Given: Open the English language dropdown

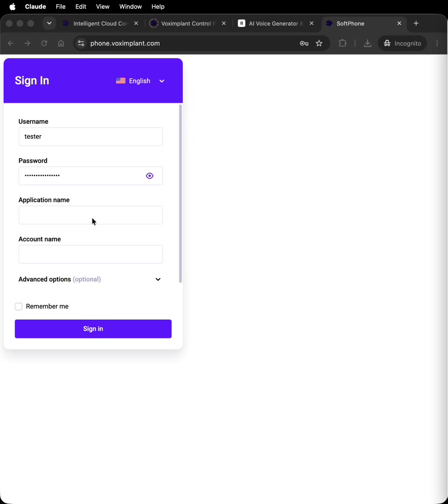Looking at the screenshot, I should click(x=140, y=81).
